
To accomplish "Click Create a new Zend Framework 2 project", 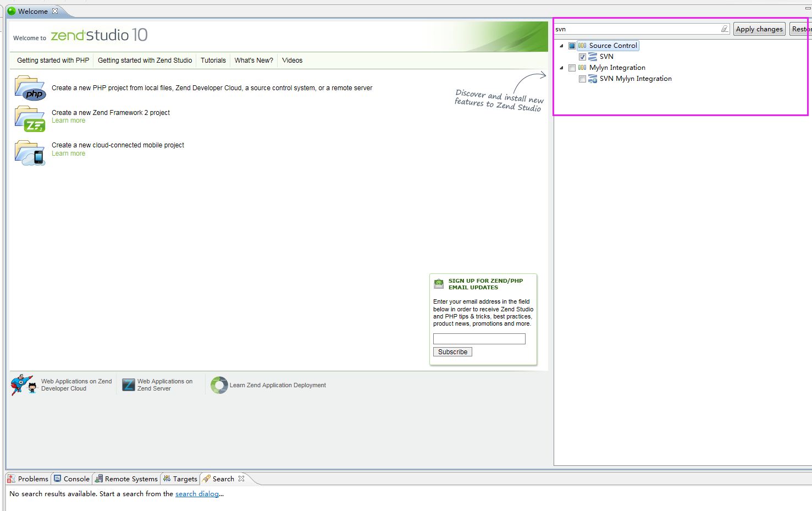I will pos(111,113).
